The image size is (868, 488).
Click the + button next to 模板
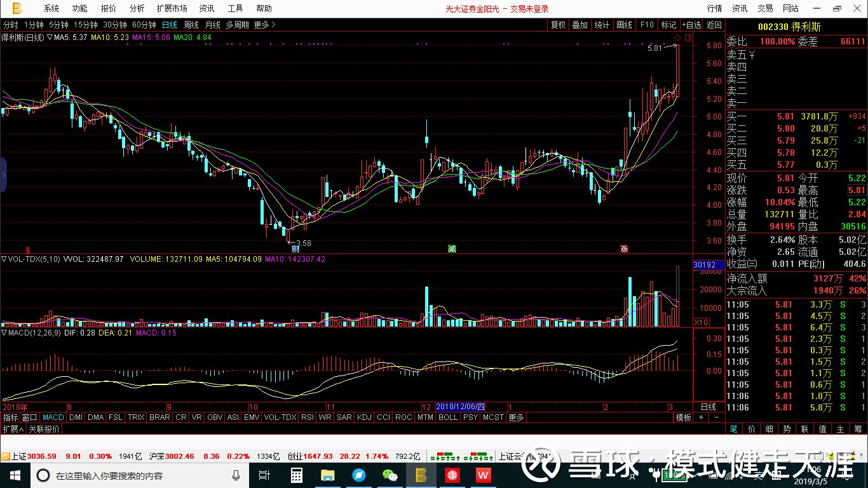coord(702,417)
